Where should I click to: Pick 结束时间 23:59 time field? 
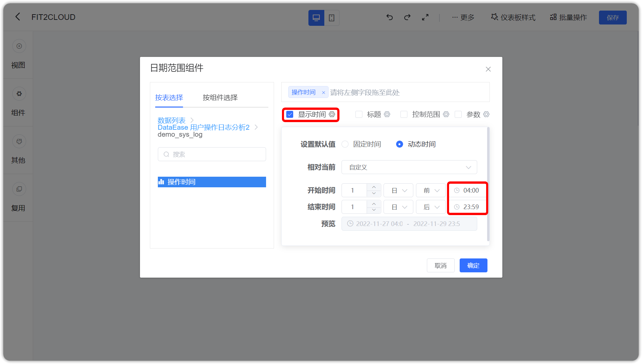tap(467, 207)
